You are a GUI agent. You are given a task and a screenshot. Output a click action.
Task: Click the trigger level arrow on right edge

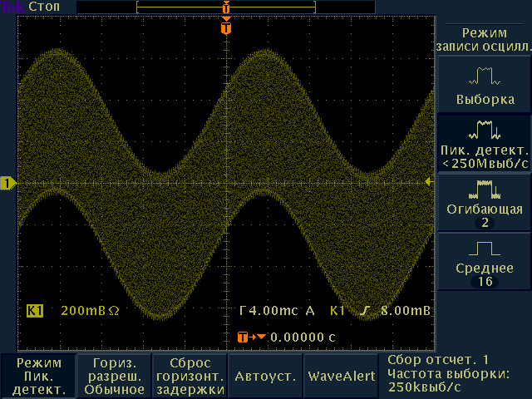(429, 181)
